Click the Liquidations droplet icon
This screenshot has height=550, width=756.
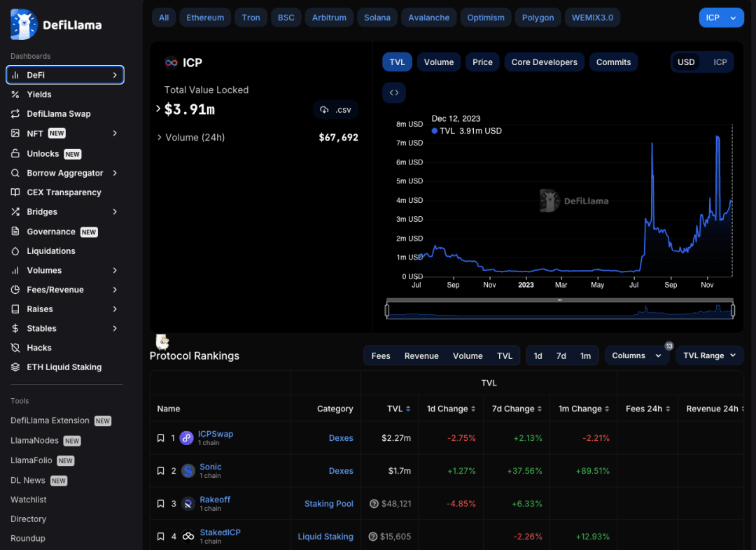(15, 251)
